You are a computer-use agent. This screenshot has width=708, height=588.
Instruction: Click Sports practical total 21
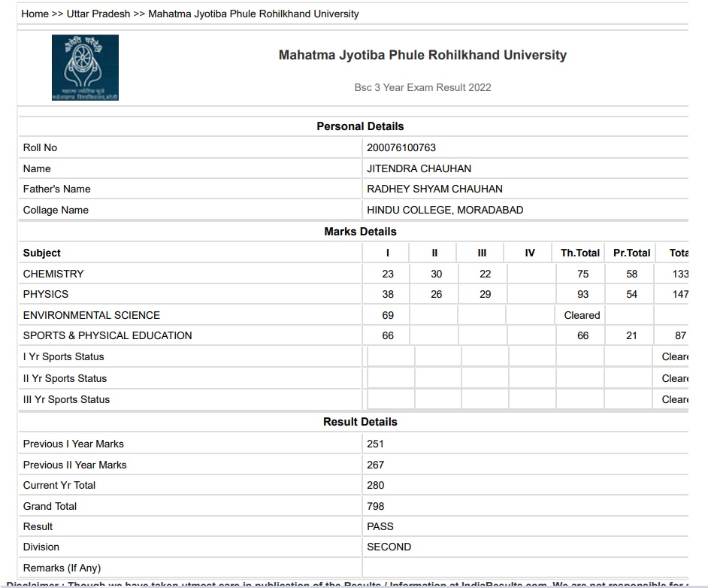point(631,335)
